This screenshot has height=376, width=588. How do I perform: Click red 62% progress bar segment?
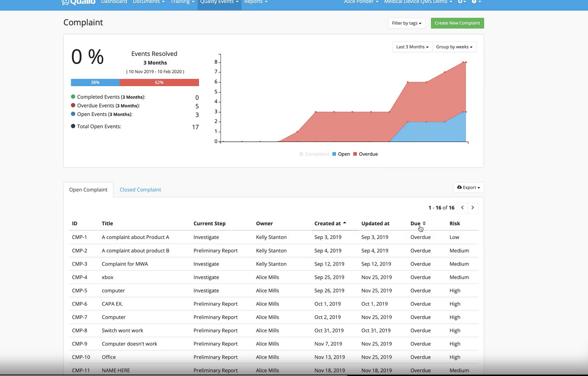point(159,82)
